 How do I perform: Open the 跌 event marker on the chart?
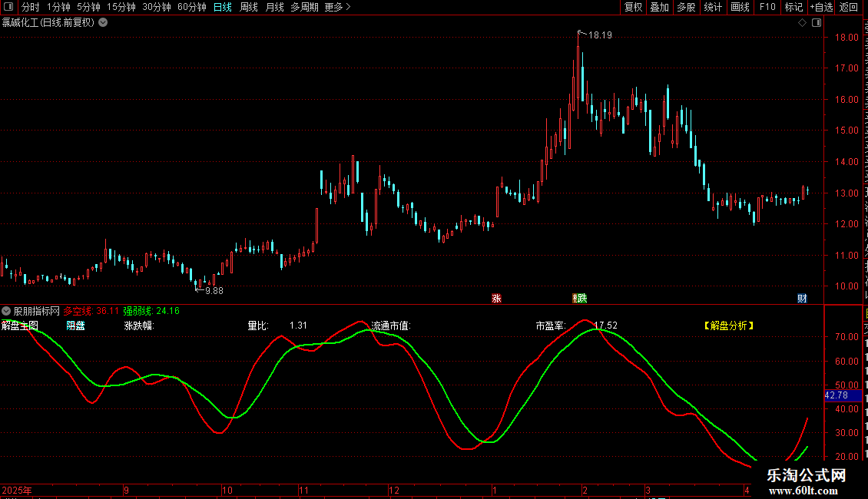580,298
